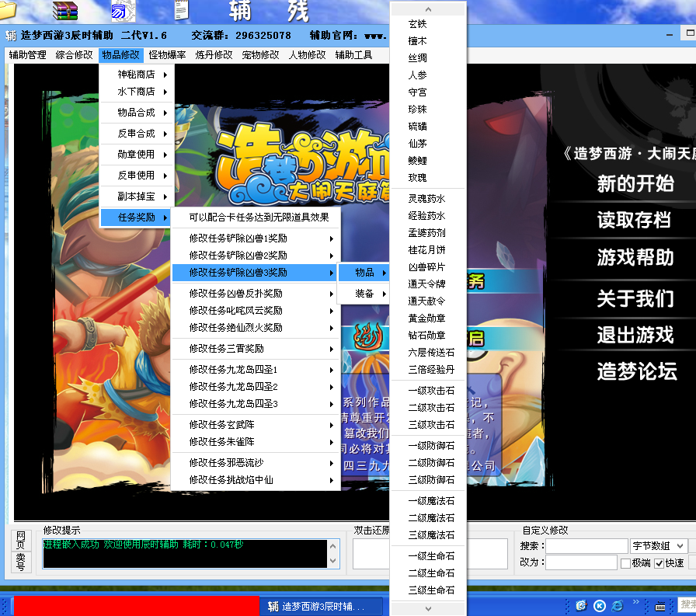
Task: Expand the 副本掉宝 submenu
Action: [x=137, y=197]
